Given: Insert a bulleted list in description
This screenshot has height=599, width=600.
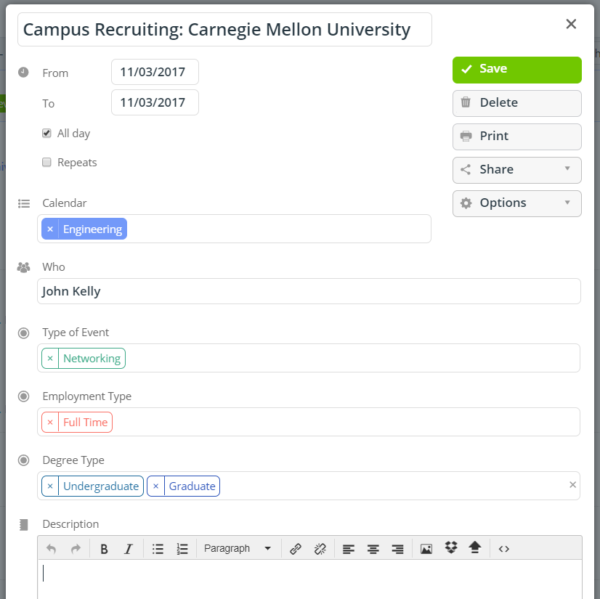Looking at the screenshot, I should (158, 549).
